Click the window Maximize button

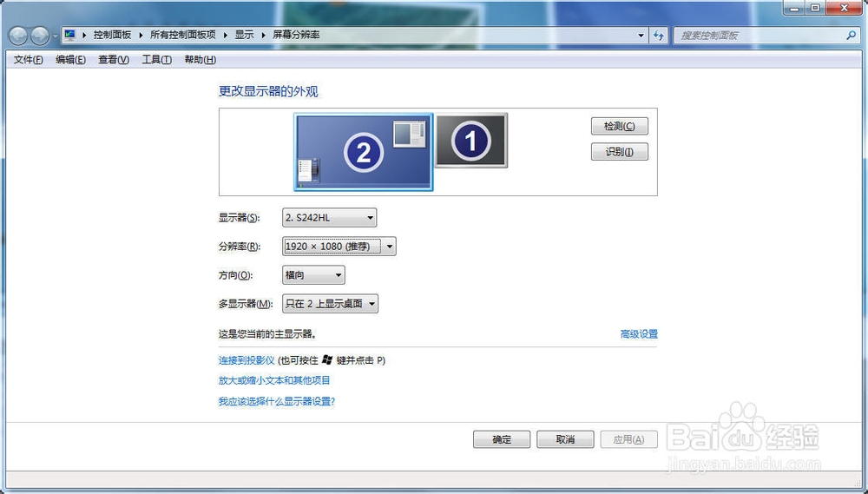coord(815,8)
